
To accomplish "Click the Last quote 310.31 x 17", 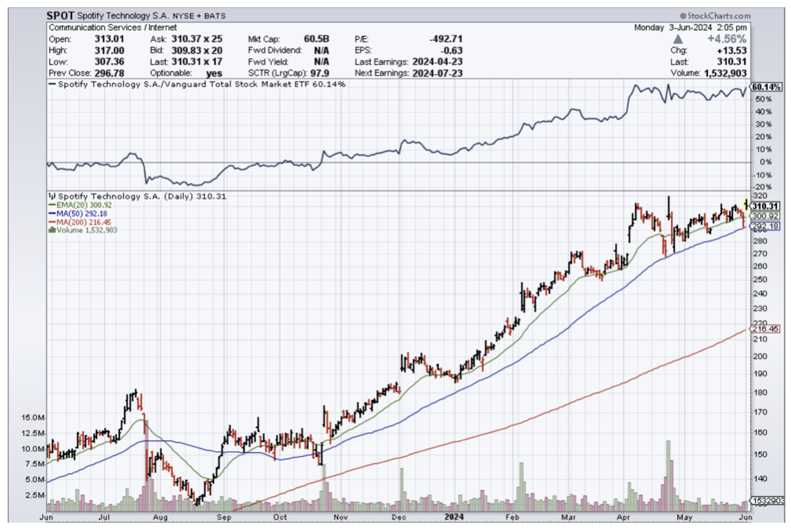I will tap(197, 61).
